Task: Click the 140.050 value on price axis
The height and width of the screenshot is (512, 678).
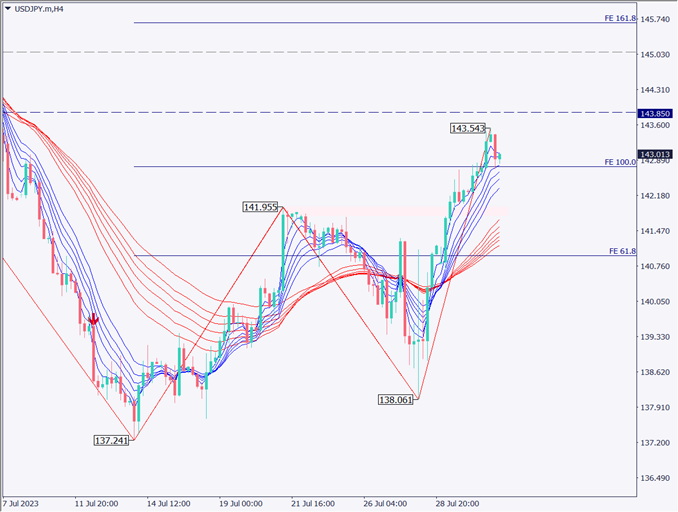Action: 656,301
